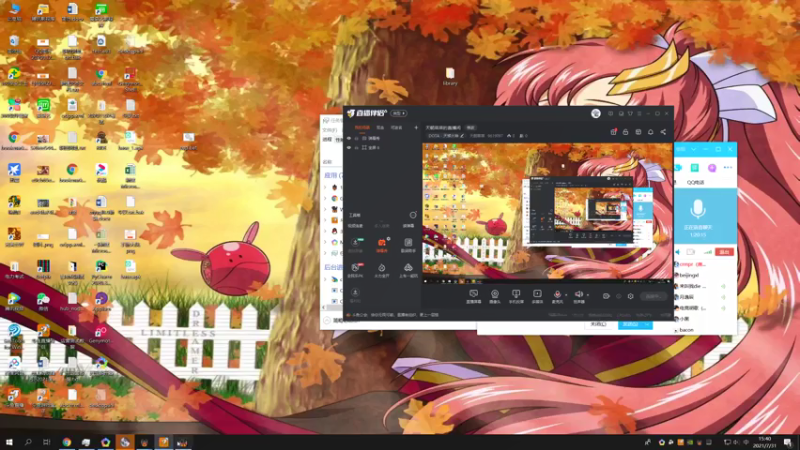800x450 pixels.
Task: Click the close button beside blue send button
Action: [598, 324]
